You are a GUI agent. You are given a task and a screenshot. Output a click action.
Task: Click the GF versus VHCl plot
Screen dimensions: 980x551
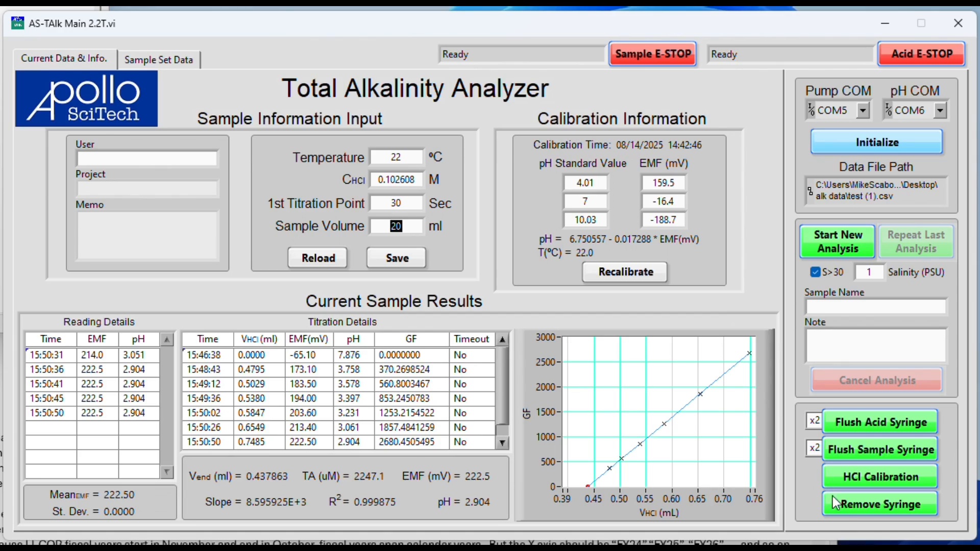click(657, 412)
